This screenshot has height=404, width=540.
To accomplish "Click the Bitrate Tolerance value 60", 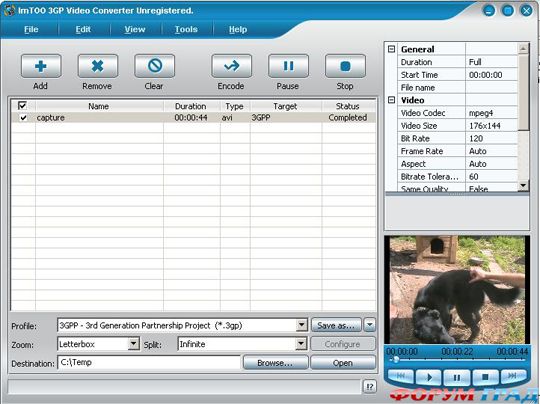I will [491, 177].
